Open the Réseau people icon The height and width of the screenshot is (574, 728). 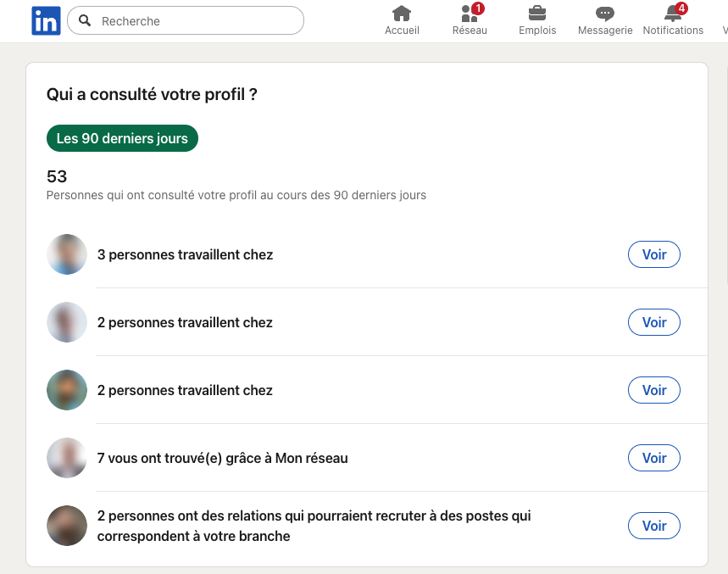pyautogui.click(x=467, y=15)
